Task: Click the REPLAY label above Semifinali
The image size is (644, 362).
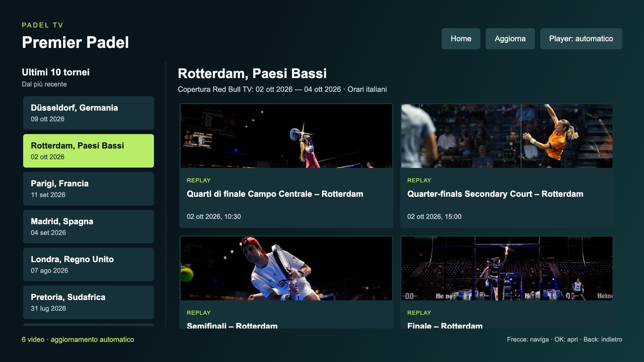Action: point(199,313)
